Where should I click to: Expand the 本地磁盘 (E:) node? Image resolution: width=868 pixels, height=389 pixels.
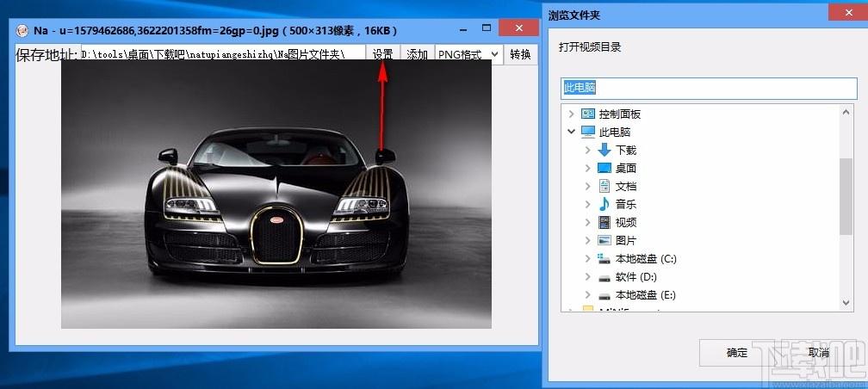tap(588, 295)
